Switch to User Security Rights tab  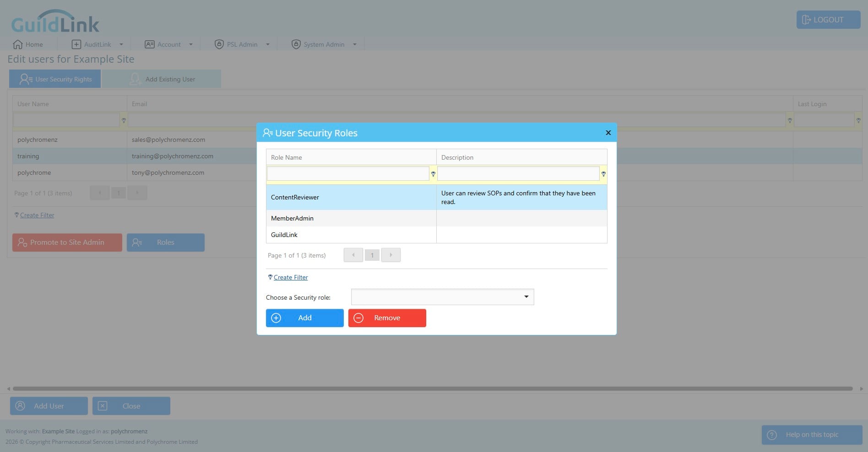click(x=55, y=79)
